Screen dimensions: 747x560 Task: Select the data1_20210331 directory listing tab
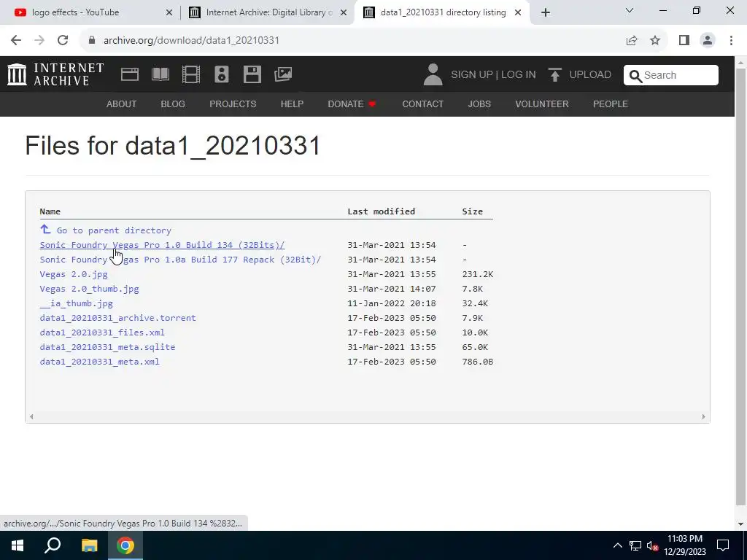pos(442,12)
